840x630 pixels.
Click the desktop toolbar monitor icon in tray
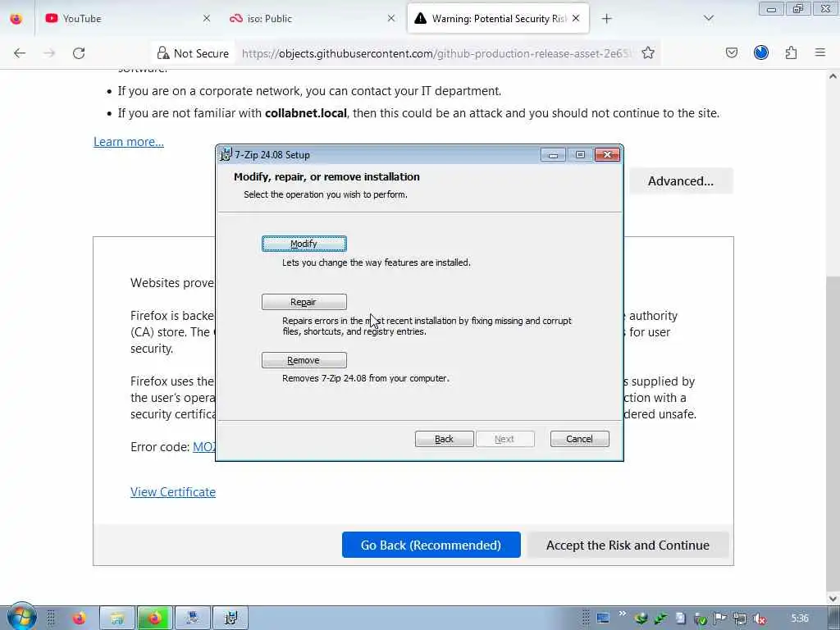pos(603,619)
